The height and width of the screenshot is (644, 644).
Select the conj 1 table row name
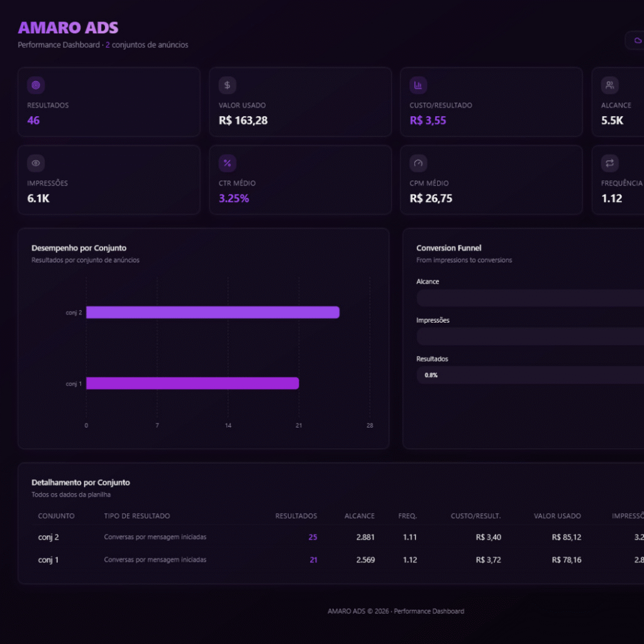coord(48,560)
